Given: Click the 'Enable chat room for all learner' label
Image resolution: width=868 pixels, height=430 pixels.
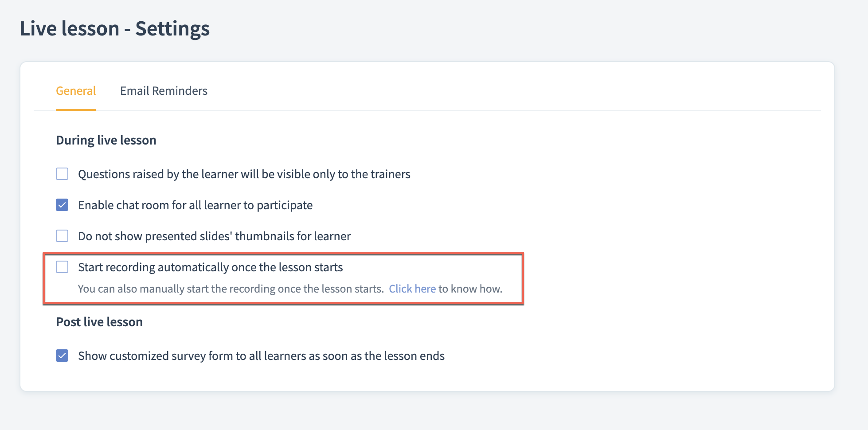Looking at the screenshot, I should [195, 205].
